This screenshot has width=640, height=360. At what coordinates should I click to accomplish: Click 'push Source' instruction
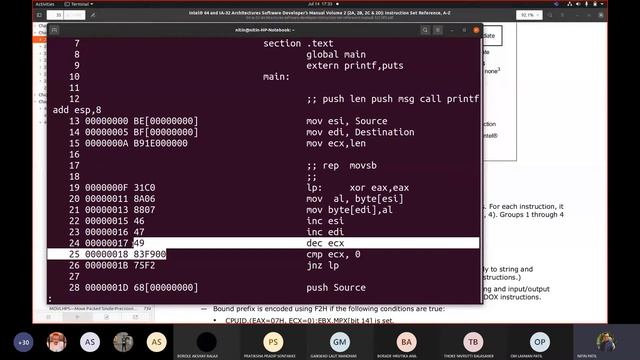[336, 287]
